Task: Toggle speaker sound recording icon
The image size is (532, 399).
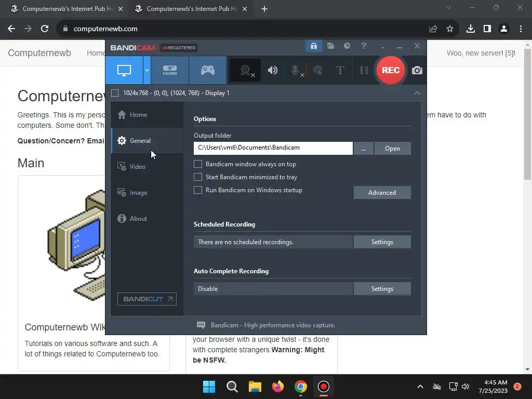Action: pyautogui.click(x=272, y=70)
